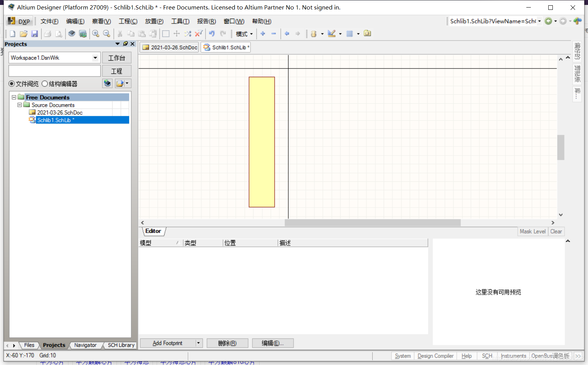This screenshot has width=588, height=365.
Task: Click the cut scissors icon
Action: [x=120, y=34]
